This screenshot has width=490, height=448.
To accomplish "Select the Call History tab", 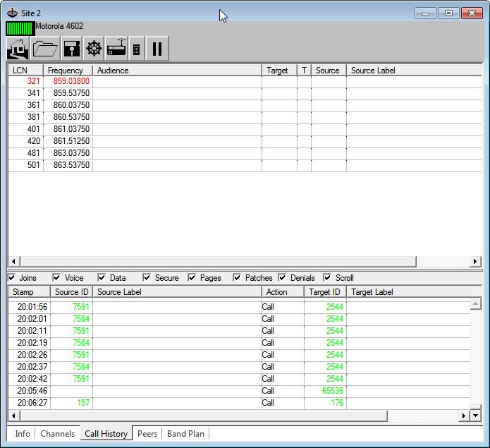I will pyautogui.click(x=106, y=434).
